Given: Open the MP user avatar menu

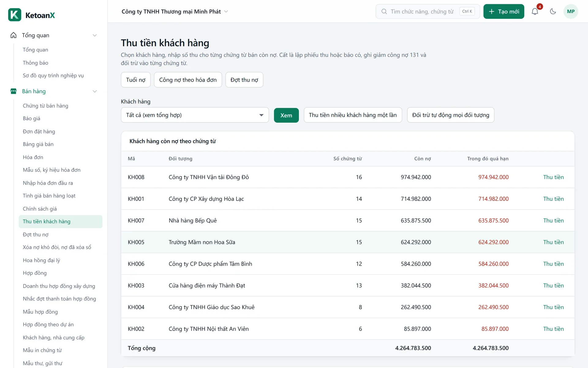Looking at the screenshot, I should click(571, 12).
